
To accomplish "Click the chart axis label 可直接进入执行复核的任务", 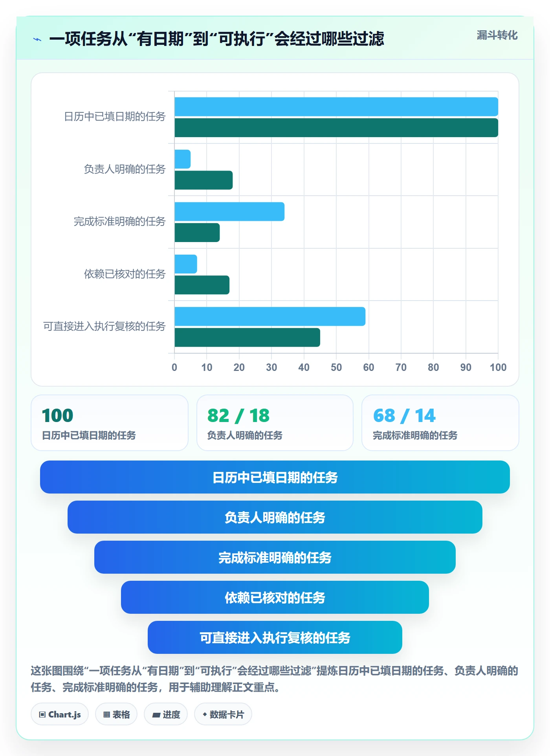I will click(104, 326).
